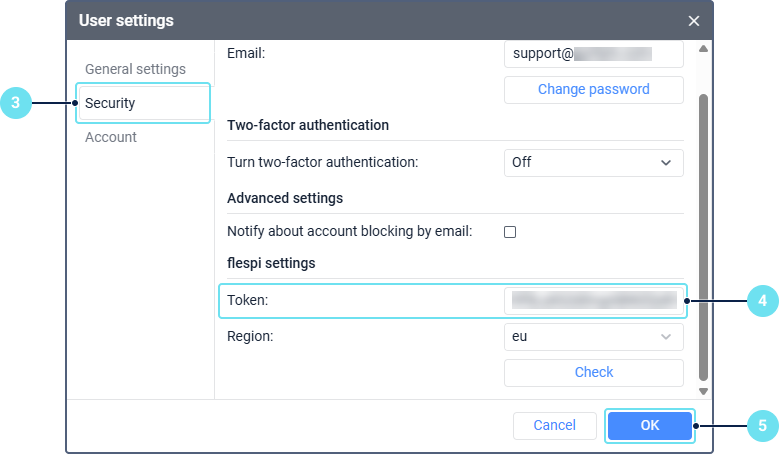The width and height of the screenshot is (779, 454).
Task: Click the flespi Token input field
Action: pyautogui.click(x=593, y=299)
